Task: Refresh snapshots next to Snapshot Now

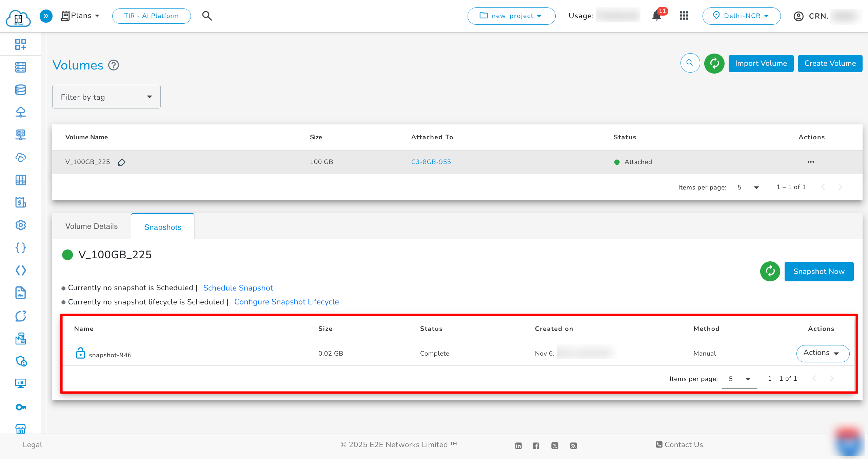Action: coord(770,271)
